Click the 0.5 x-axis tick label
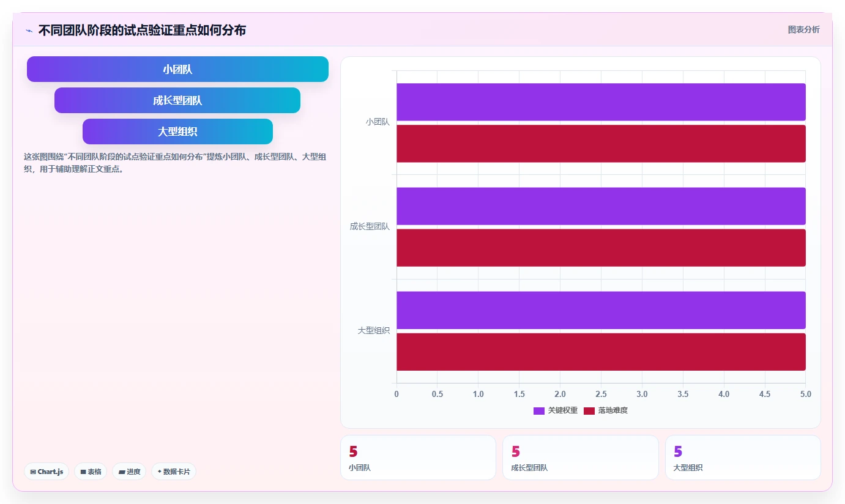Viewport: 845px width, 504px height. (x=437, y=395)
